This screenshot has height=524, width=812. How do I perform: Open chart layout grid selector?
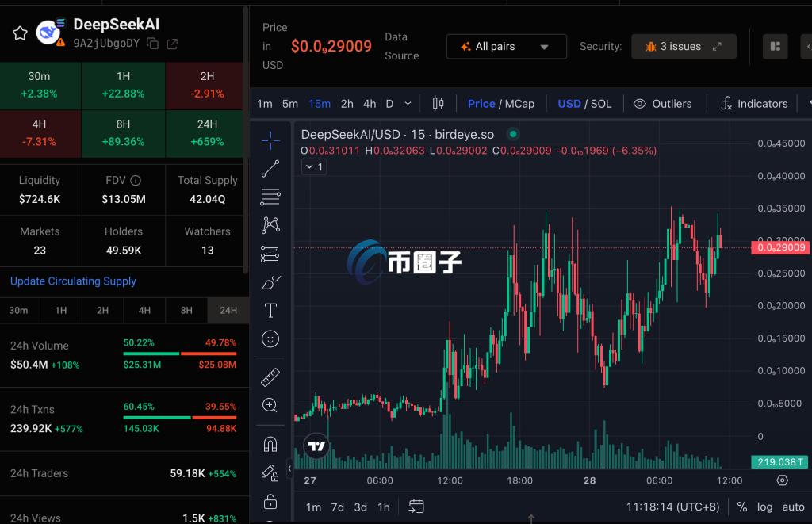(776, 47)
